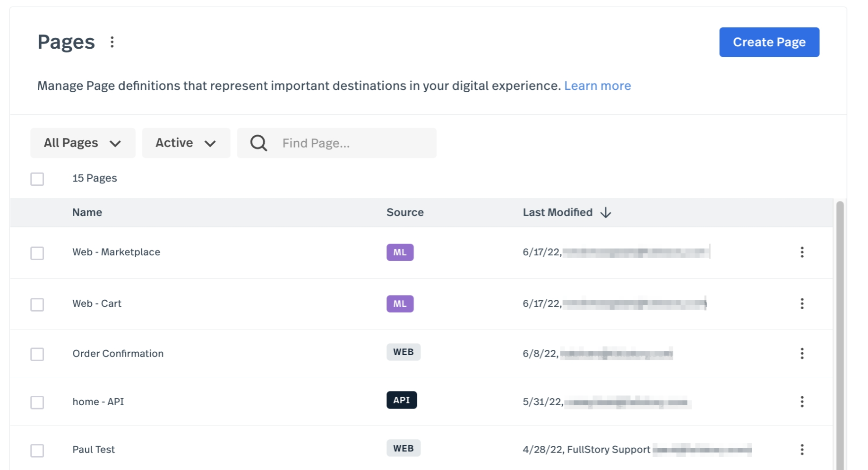Image resolution: width=868 pixels, height=470 pixels.
Task: Open the home - API page name
Action: [98, 402]
